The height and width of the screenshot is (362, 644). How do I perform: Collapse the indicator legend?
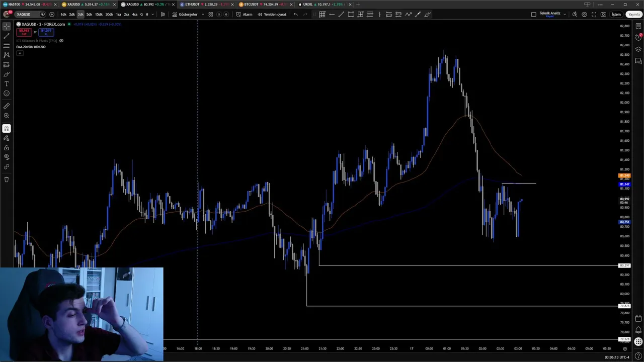(20, 53)
